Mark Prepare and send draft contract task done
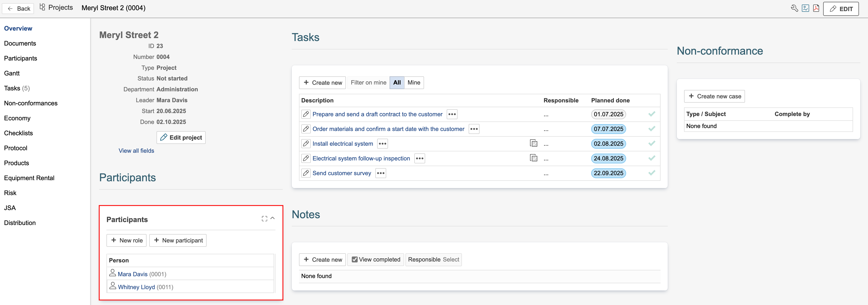 point(652,114)
